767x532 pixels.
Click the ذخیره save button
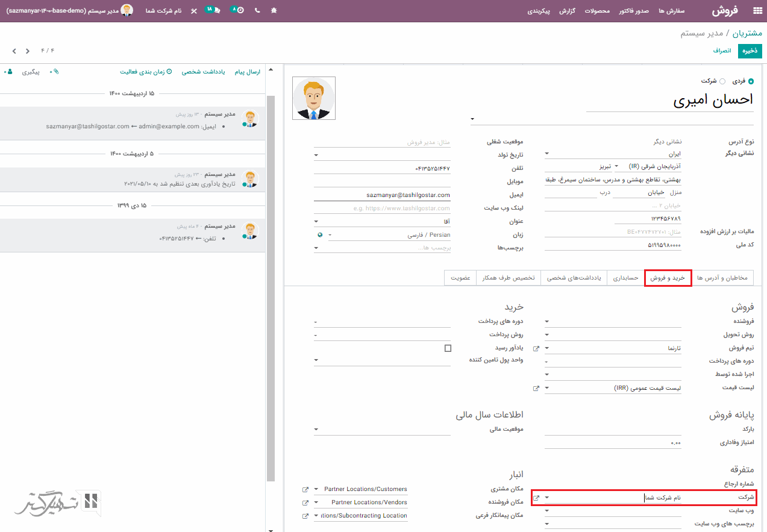[x=750, y=51]
